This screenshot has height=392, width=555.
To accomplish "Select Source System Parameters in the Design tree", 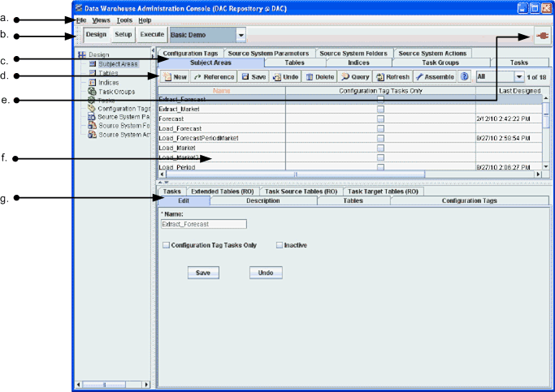I will coord(124,117).
